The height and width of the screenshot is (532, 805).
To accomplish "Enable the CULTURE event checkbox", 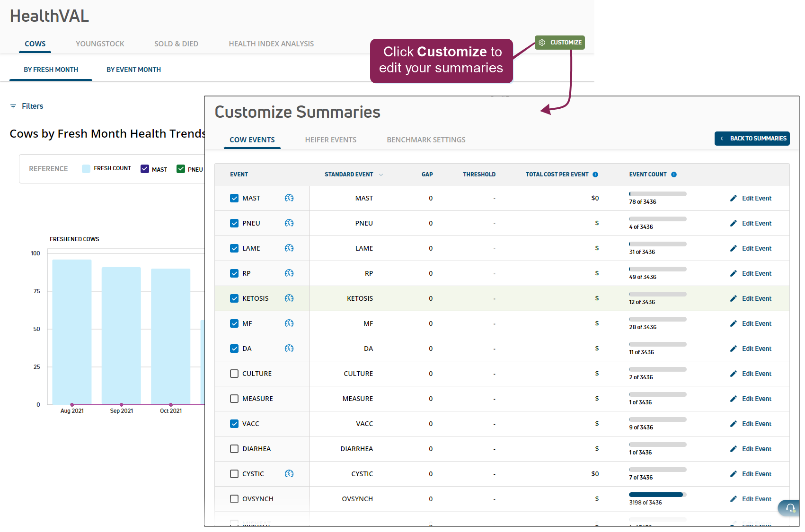I will pos(234,374).
